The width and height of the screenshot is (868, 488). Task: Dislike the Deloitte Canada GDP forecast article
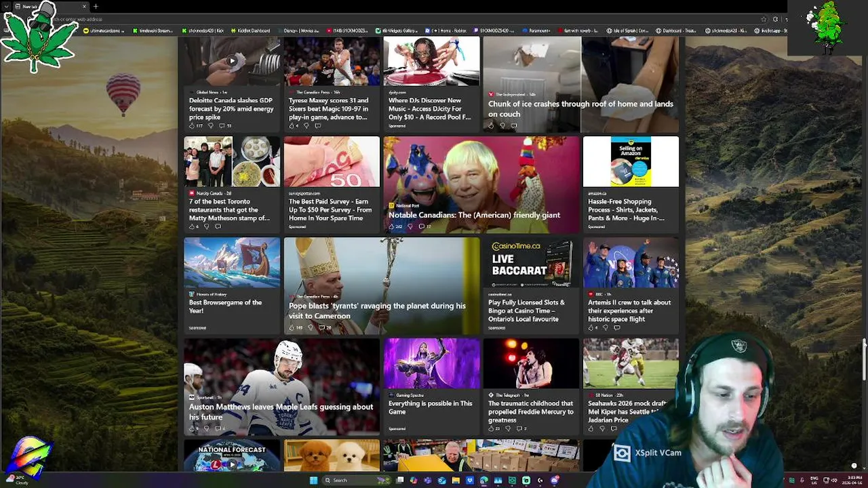click(x=210, y=125)
